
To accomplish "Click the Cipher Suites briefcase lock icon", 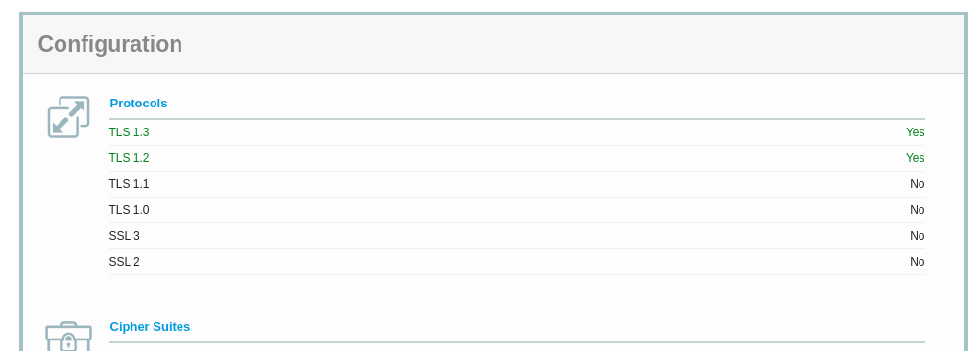I will 69,337.
